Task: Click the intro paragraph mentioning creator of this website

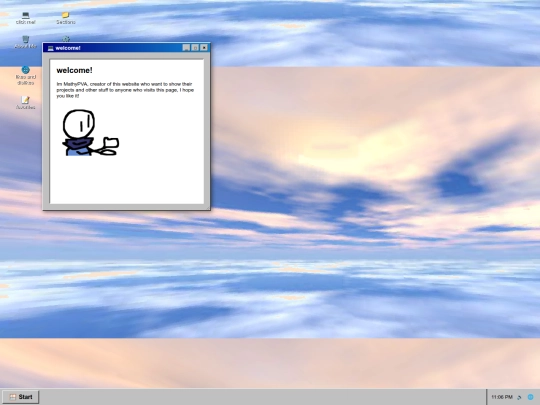Action: tap(125, 90)
